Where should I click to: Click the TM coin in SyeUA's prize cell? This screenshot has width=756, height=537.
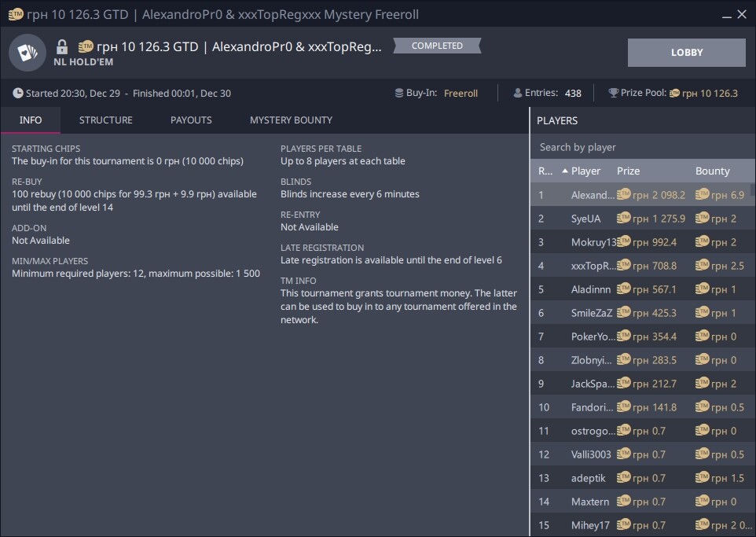click(x=624, y=219)
